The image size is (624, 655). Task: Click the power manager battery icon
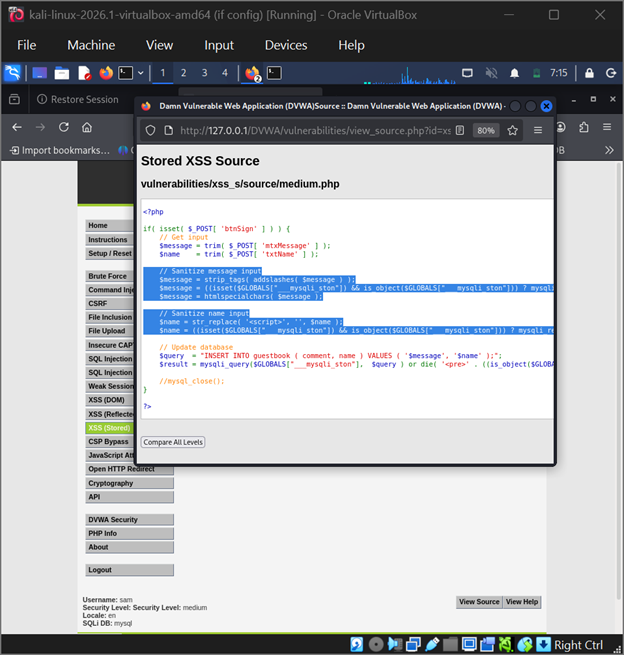pyautogui.click(x=536, y=73)
